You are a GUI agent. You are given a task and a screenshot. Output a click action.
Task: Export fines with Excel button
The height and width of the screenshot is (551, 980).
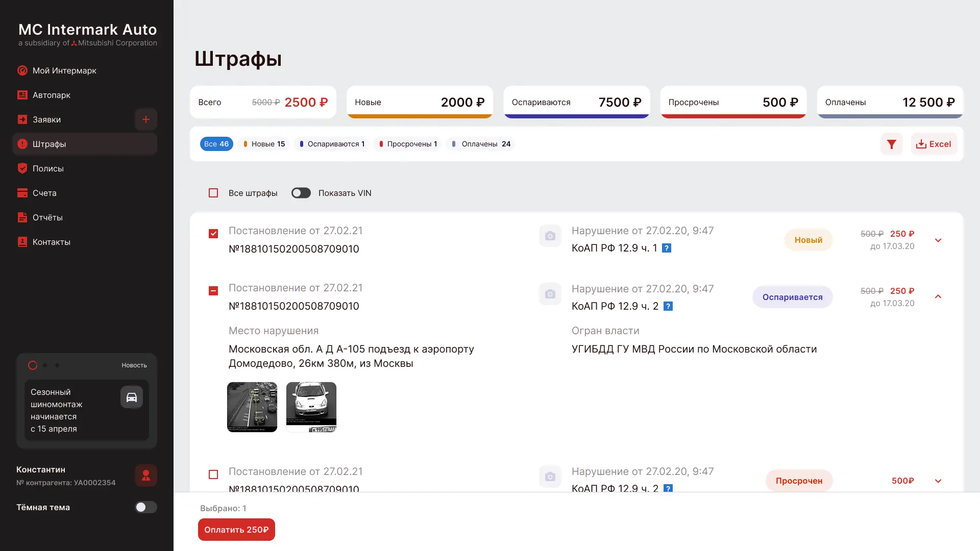click(934, 144)
